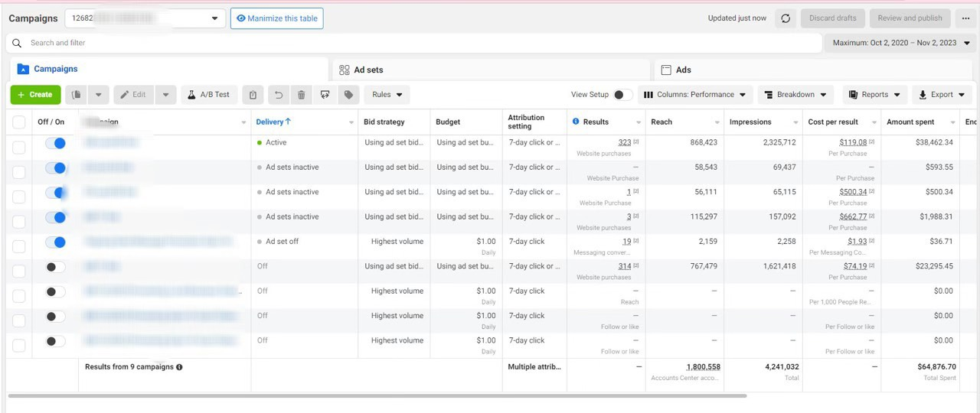Click the undo arrow icon

(x=278, y=95)
